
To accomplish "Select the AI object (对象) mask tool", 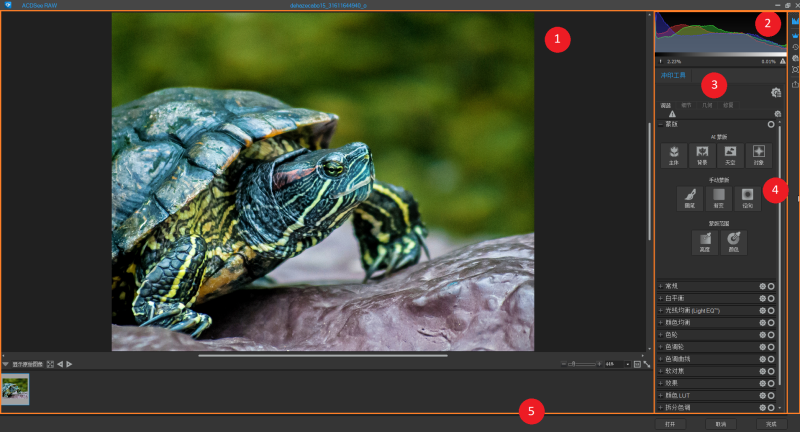I will coord(758,154).
